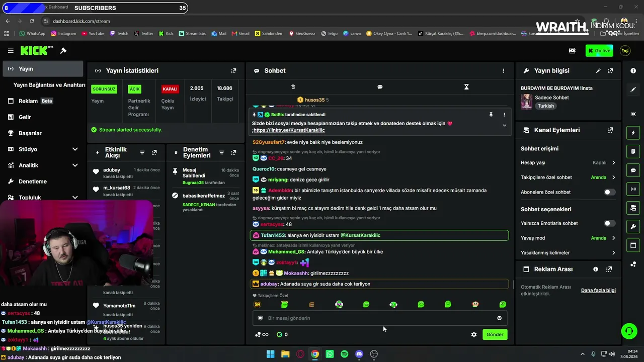Open filter options in Etkinlik Akışı
Image resolution: width=644 pixels, height=362 pixels.
click(x=142, y=152)
